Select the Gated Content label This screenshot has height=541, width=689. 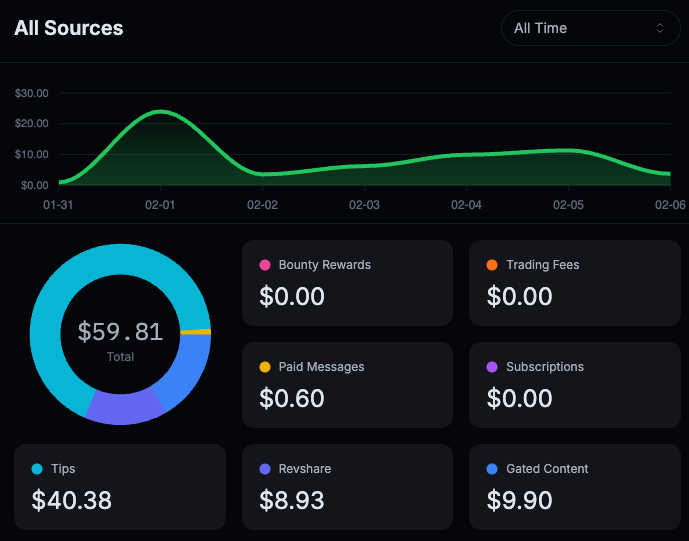click(547, 469)
